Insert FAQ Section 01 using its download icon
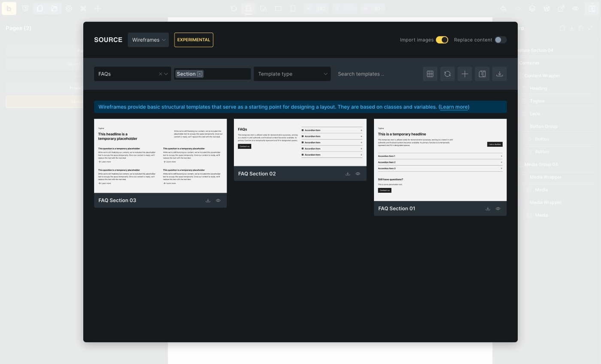 click(488, 209)
